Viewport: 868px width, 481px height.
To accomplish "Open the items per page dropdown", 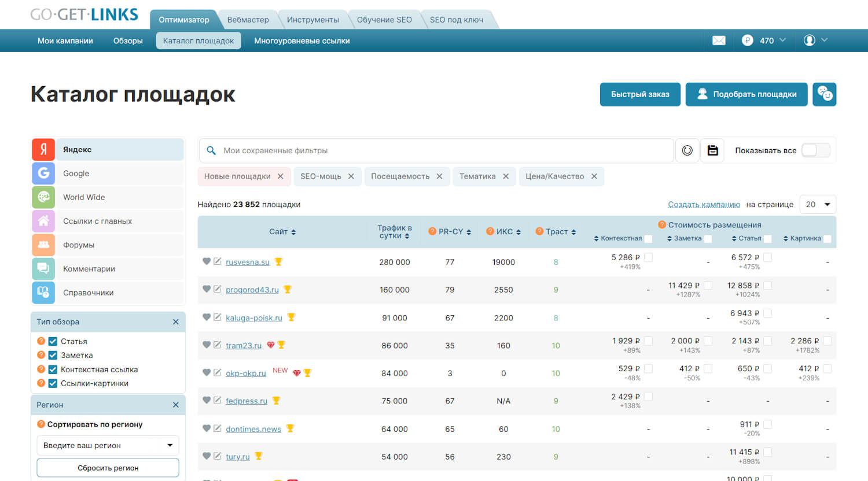I will click(817, 204).
